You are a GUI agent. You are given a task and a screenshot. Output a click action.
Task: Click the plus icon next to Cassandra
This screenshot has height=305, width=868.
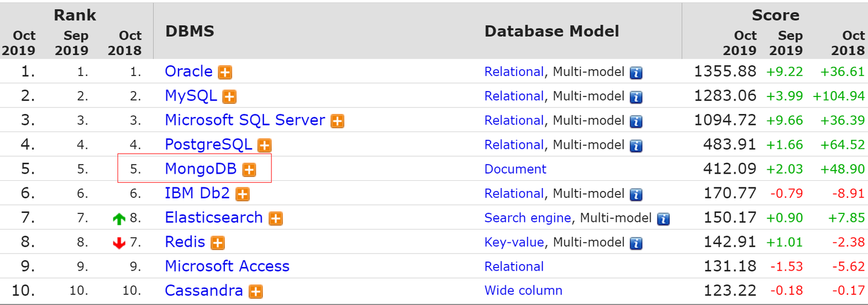pyautogui.click(x=256, y=292)
